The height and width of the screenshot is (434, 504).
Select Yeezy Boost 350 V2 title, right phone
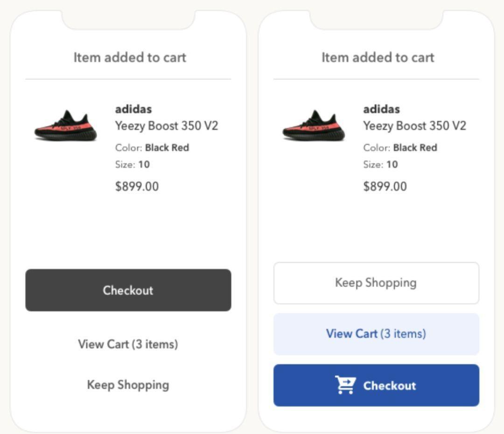pyautogui.click(x=415, y=126)
